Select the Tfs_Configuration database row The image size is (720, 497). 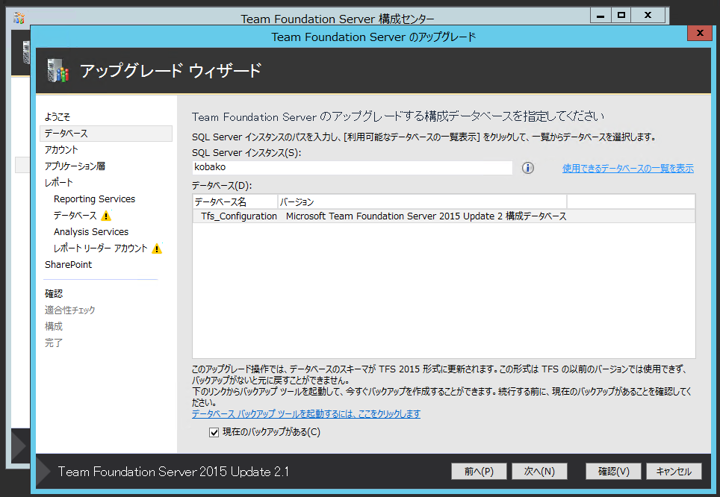[444, 216]
